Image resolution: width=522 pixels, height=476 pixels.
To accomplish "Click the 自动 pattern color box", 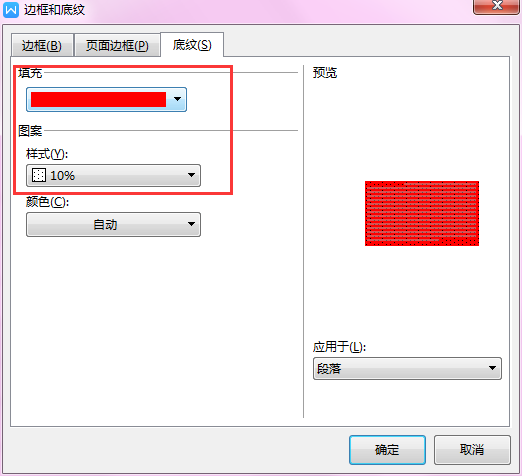I will (113, 224).
